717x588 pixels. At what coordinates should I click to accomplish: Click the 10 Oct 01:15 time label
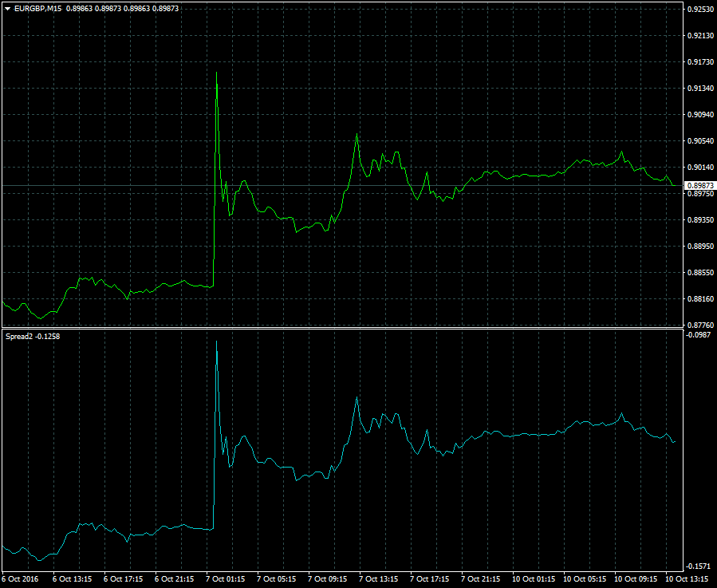pyautogui.click(x=534, y=579)
